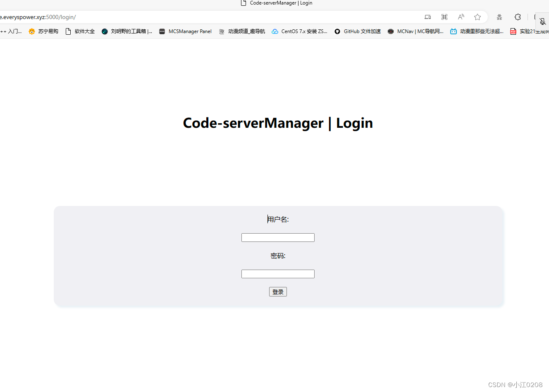Send this page to your devices

click(427, 17)
